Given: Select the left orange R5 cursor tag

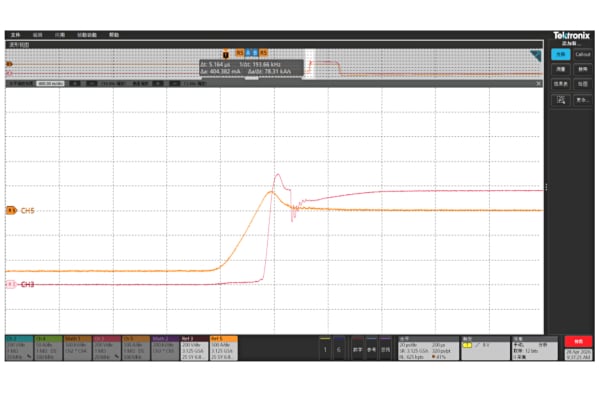Looking at the screenshot, I should point(240,53).
